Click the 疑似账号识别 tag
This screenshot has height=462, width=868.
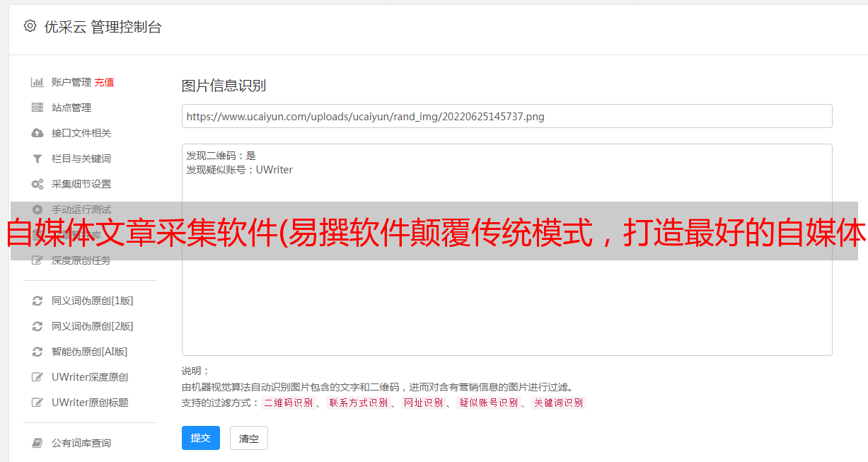(x=488, y=403)
